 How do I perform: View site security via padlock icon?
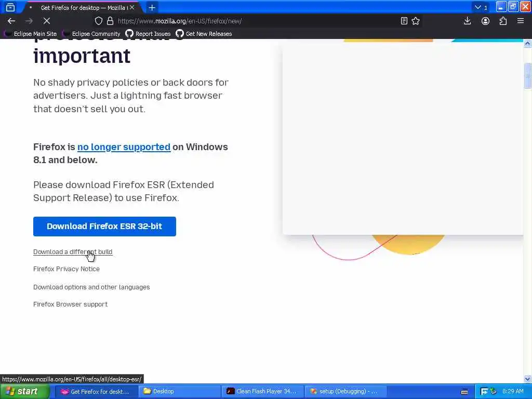coord(110,21)
